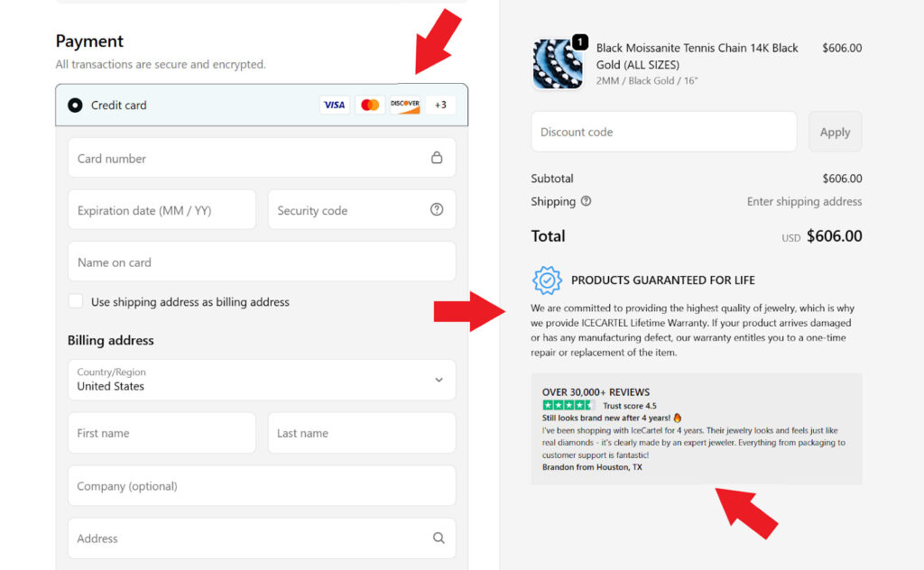The image size is (924, 570).
Task: Focus the Expiration date field
Action: click(162, 210)
